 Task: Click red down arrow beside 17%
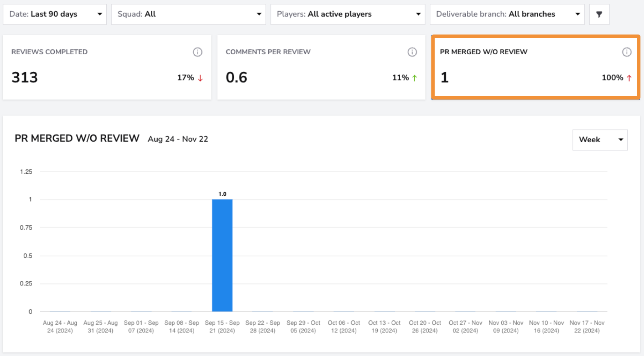[200, 78]
